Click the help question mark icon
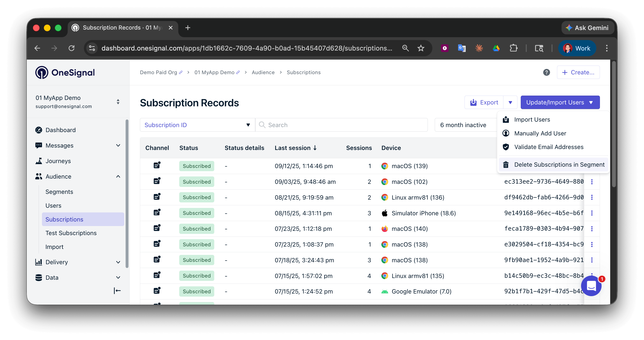This screenshot has width=644, height=340. [546, 72]
